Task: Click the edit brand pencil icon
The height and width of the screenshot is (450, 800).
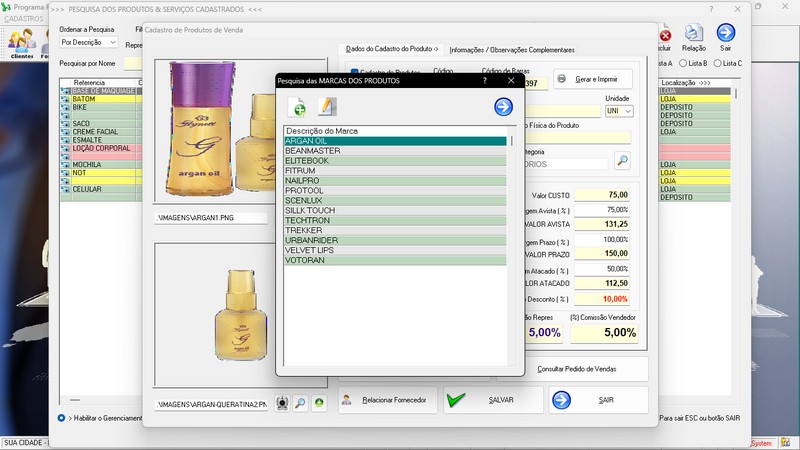Action: click(x=327, y=107)
